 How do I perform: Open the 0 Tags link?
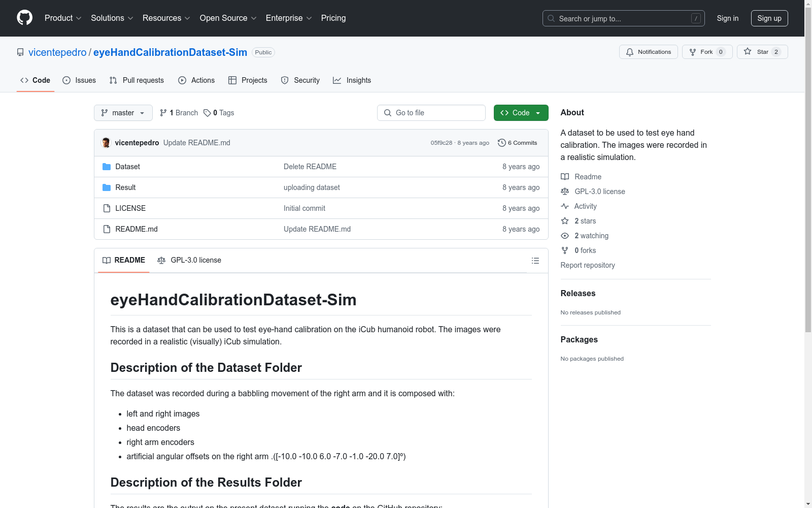click(219, 113)
